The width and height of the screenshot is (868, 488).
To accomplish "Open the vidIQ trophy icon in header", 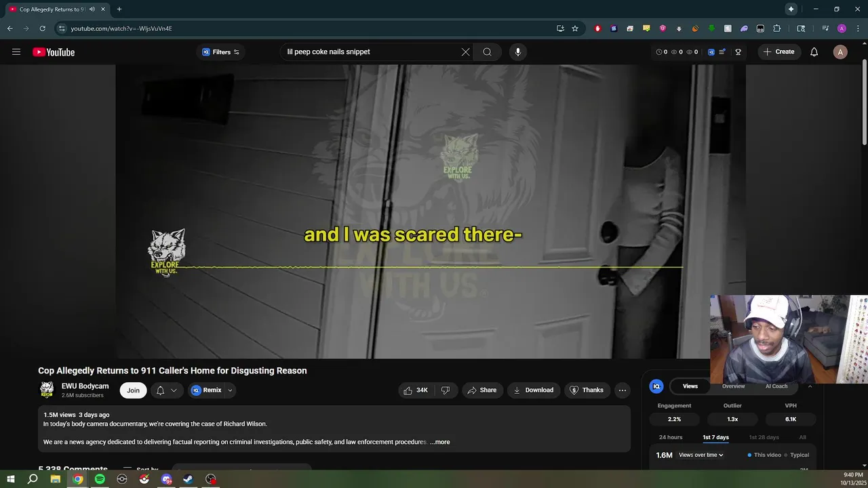I will (x=738, y=52).
